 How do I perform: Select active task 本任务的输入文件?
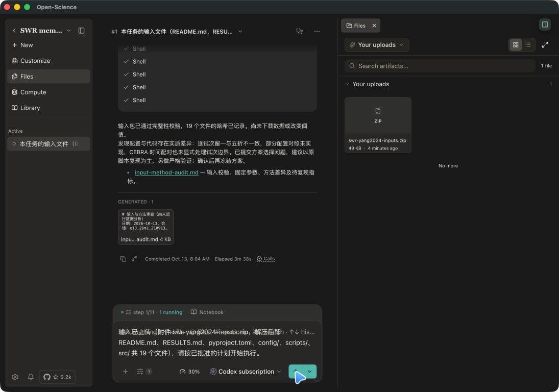(48, 144)
